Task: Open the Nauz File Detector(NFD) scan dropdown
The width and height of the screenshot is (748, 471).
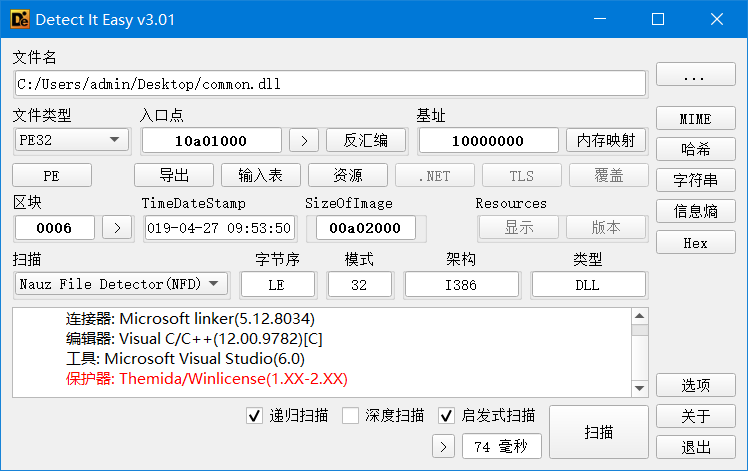Action: [121, 284]
